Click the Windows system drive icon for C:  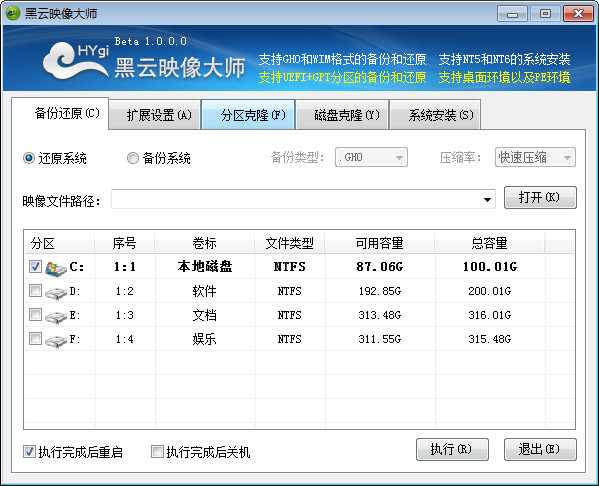[x=56, y=268]
